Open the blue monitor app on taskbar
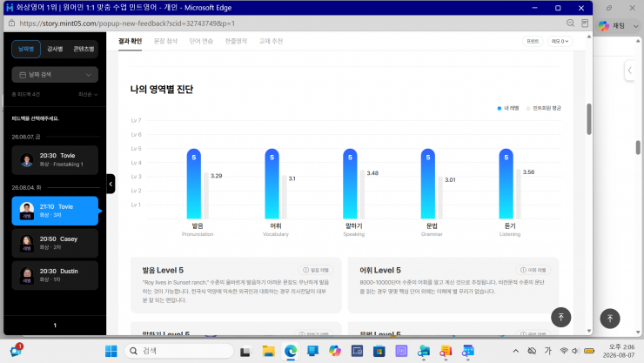644x363 pixels. pos(312,351)
